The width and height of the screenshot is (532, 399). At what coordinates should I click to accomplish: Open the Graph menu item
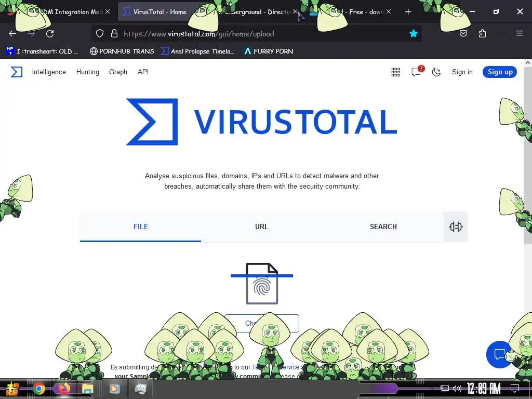point(118,72)
